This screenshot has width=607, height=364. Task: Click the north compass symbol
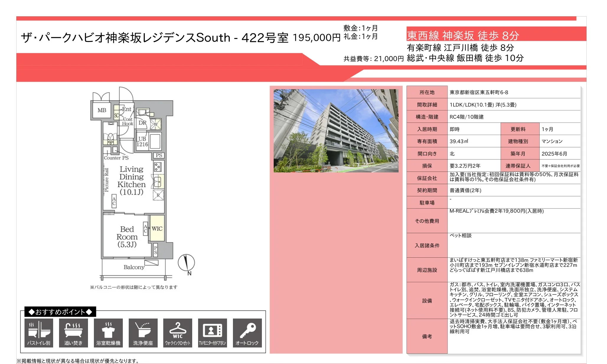tap(186, 263)
